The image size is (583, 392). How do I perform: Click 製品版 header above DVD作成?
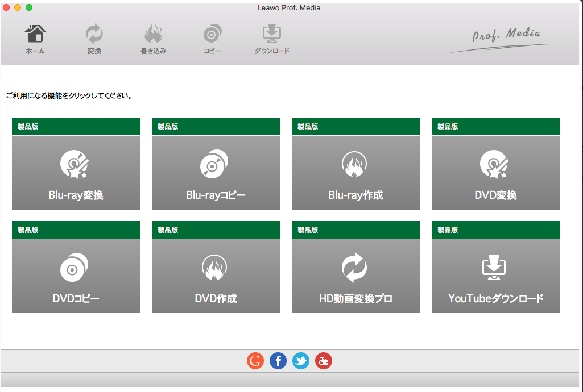pyautogui.click(x=216, y=230)
